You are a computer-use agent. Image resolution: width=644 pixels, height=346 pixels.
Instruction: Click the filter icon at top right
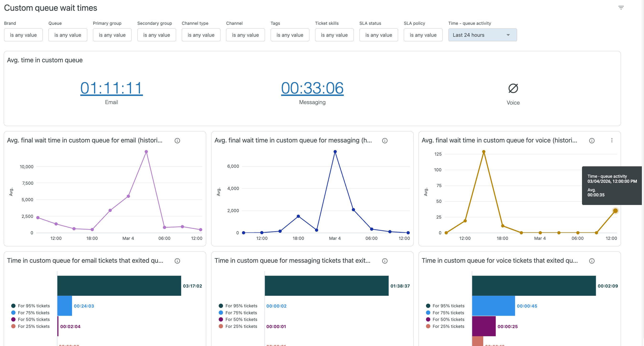621,8
